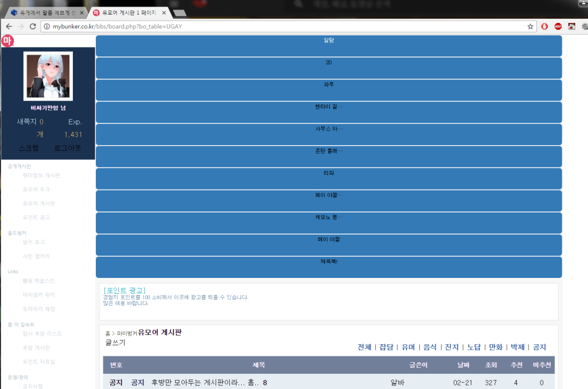588x389 pixels.
Task: Open a new browser tab
Action: (180, 13)
